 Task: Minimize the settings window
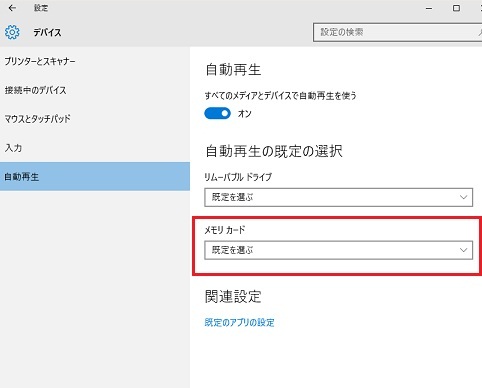(x=429, y=8)
